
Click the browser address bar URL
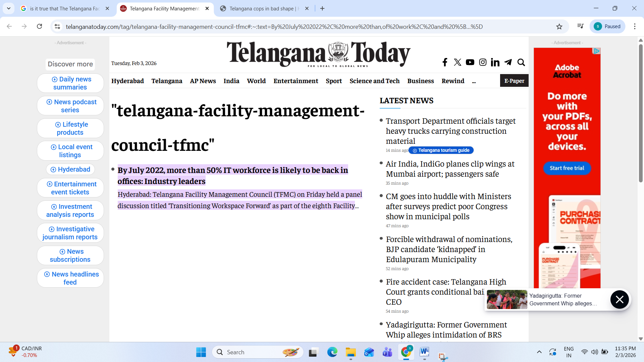click(274, 26)
